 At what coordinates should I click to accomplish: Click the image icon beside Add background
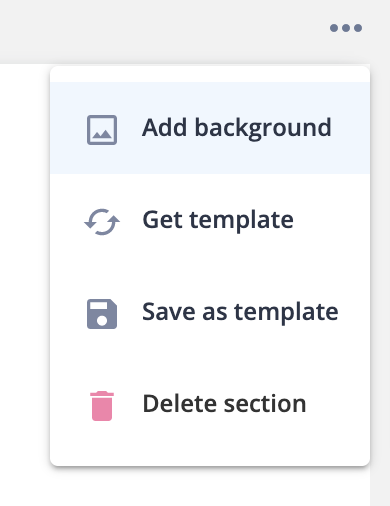[102, 130]
